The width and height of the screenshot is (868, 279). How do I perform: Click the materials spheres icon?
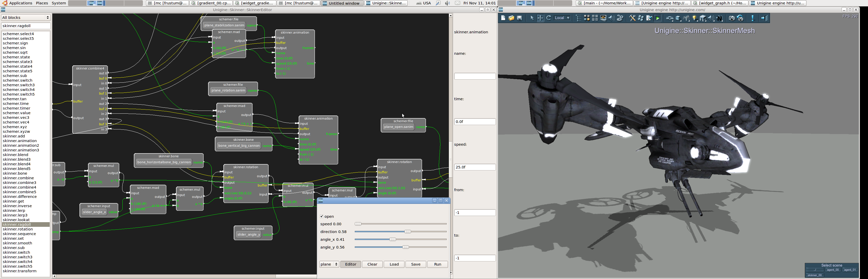(x=587, y=18)
